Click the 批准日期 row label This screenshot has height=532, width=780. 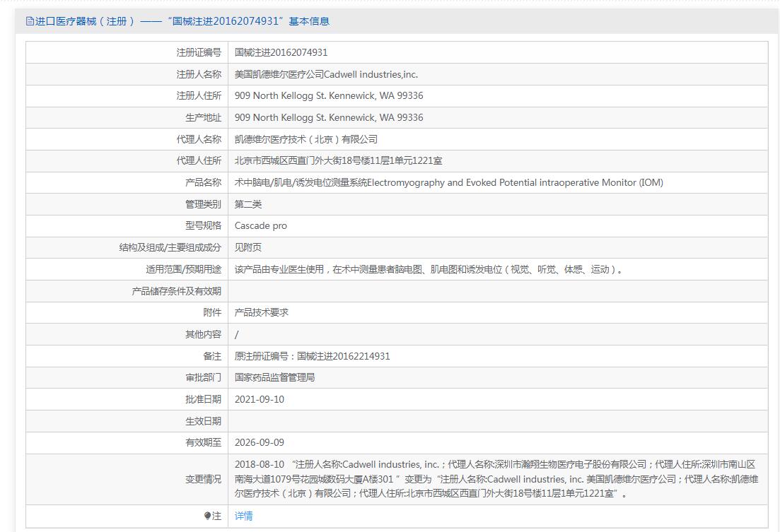204,399
